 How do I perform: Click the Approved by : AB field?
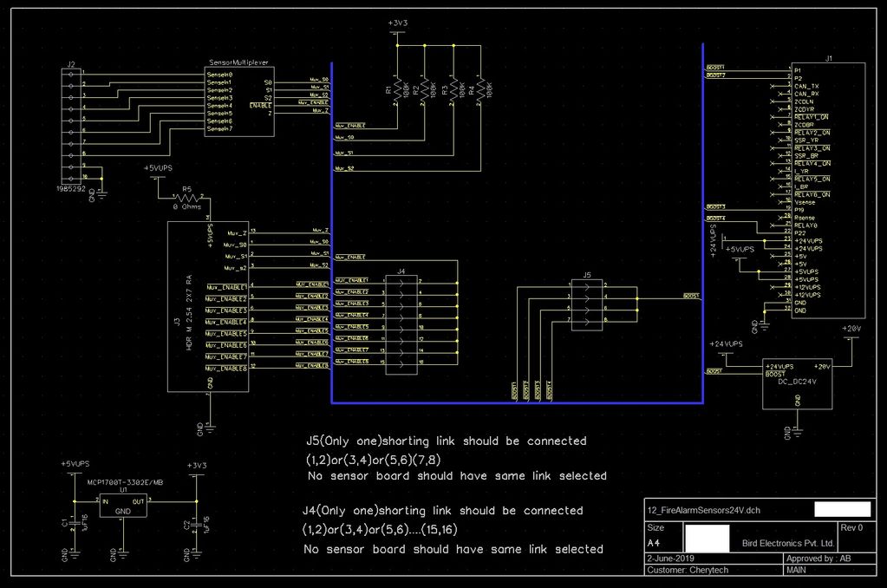[x=819, y=558]
